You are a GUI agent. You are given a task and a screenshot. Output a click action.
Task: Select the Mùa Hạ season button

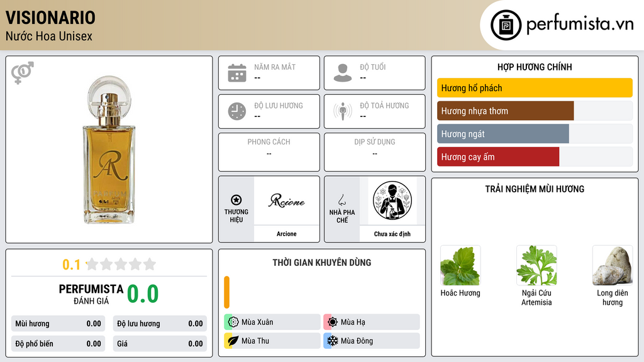tap(372, 322)
